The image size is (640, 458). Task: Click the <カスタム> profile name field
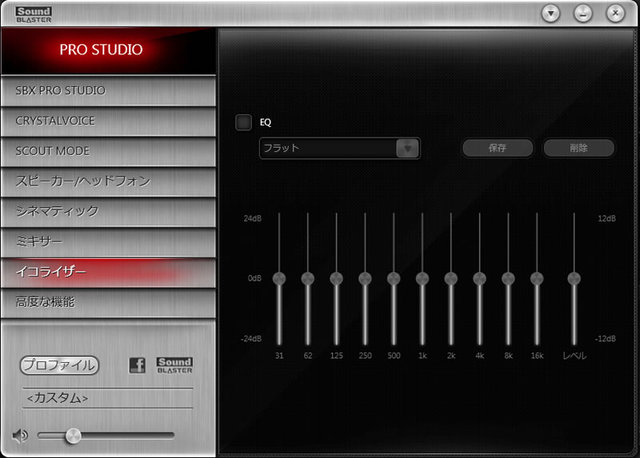[108, 398]
